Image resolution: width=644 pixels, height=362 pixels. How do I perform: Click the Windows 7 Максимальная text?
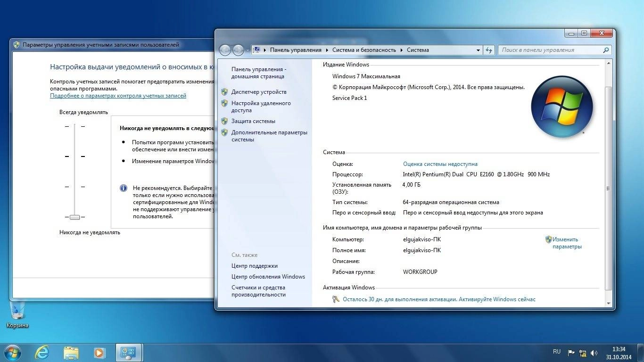tap(366, 76)
